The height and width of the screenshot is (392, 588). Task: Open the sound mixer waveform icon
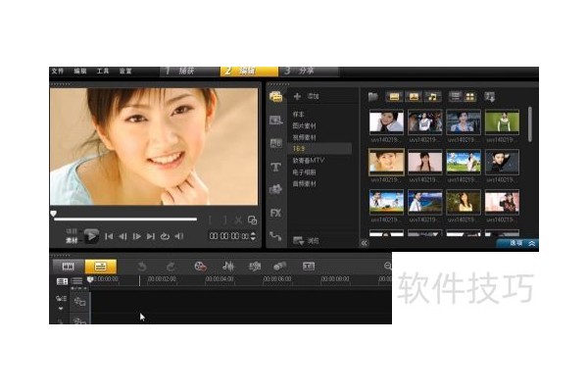click(228, 267)
